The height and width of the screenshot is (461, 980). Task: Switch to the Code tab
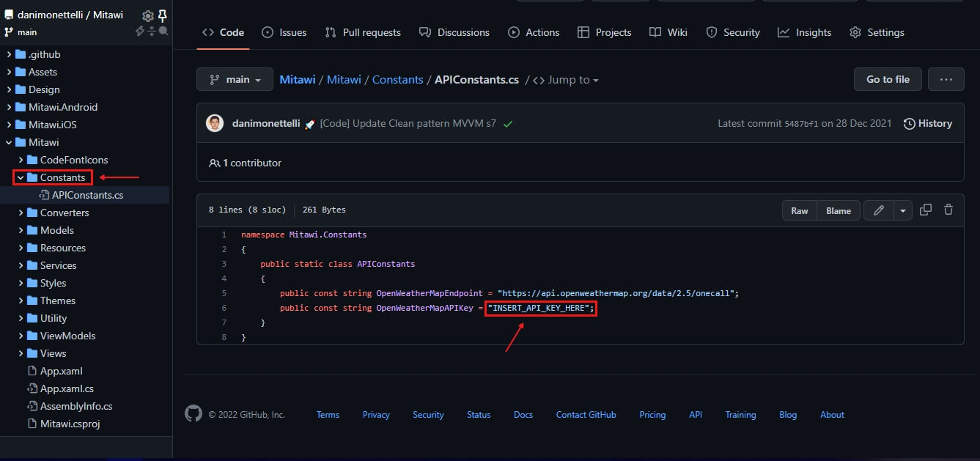223,32
